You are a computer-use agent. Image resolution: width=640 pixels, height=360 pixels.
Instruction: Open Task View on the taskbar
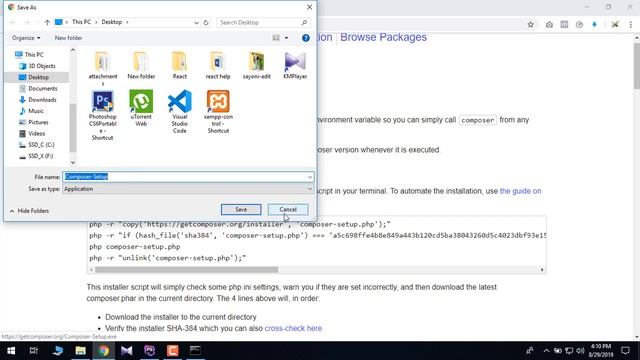(x=33, y=351)
